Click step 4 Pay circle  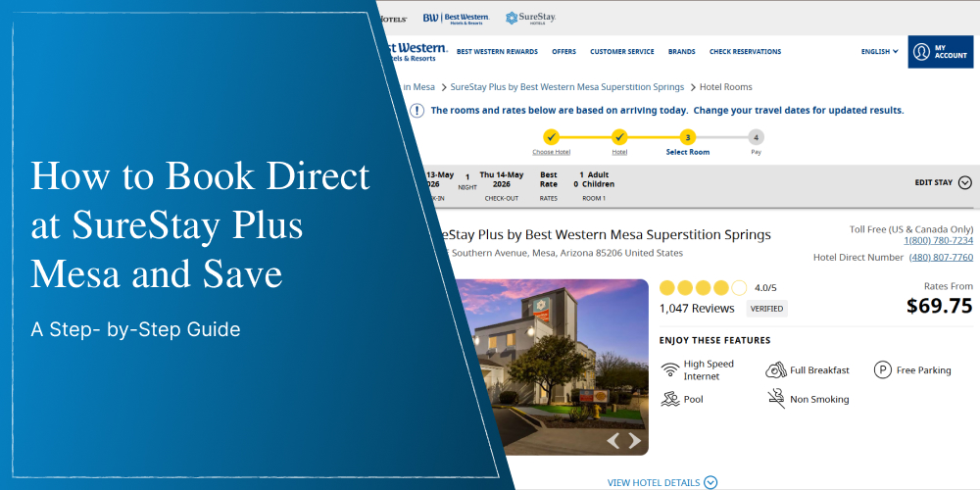tap(756, 137)
